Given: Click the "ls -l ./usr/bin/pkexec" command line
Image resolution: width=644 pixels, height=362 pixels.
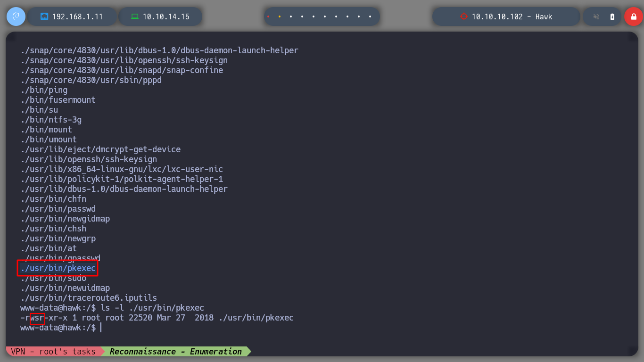Looking at the screenshot, I should click(x=153, y=308).
